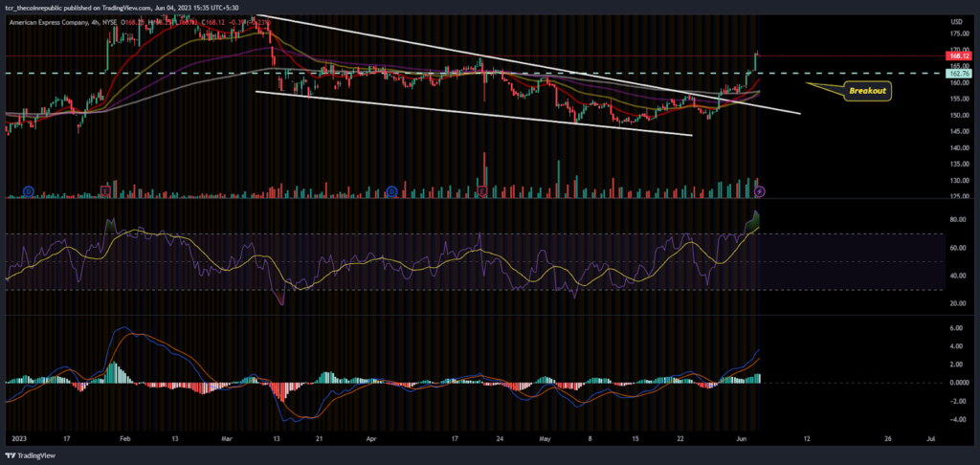Click the 80.00 RSI scale label

[959, 220]
